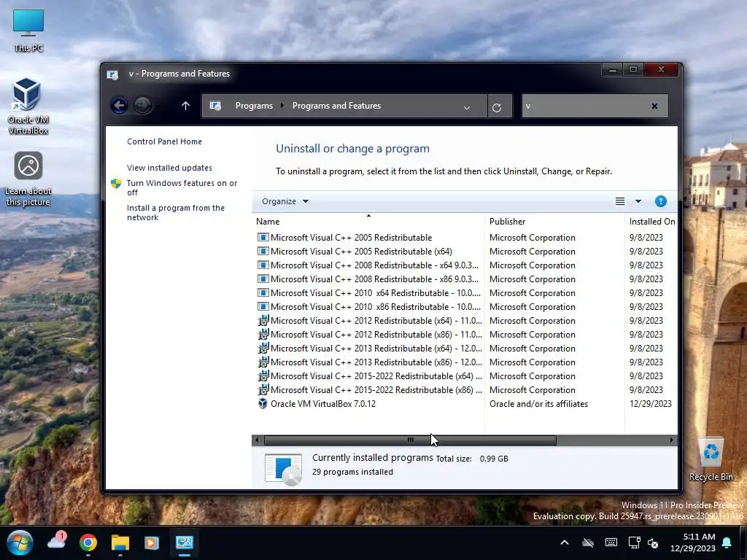Screen dimensions: 747x560
Task: Click the programs summary thumbnail icon
Action: 284,469
